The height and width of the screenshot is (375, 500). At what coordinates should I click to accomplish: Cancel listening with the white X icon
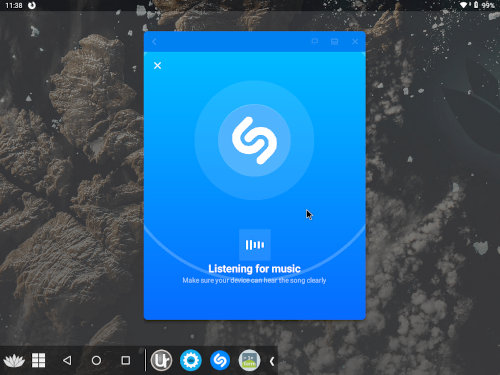tap(157, 65)
